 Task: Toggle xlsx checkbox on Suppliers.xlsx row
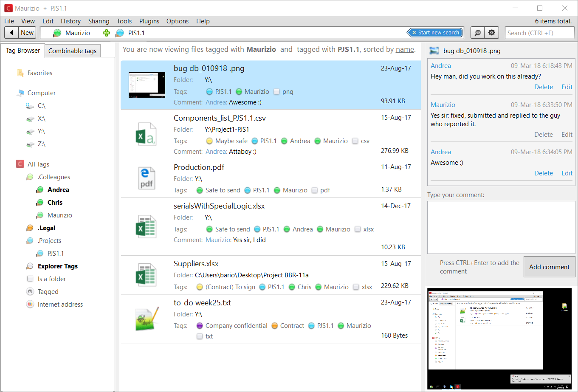tap(355, 287)
